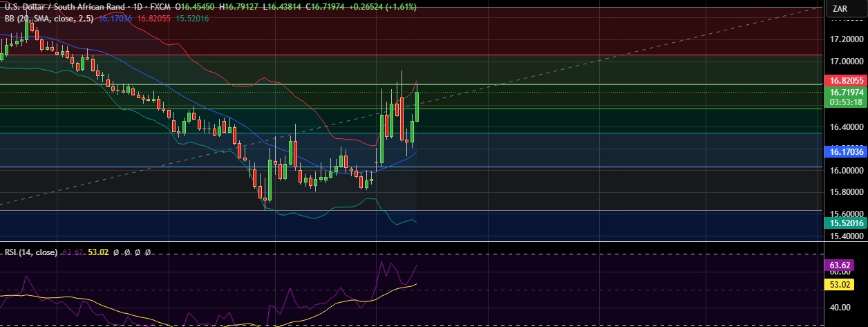Click the high price H16.79127
868x327 pixels.
[240, 6]
